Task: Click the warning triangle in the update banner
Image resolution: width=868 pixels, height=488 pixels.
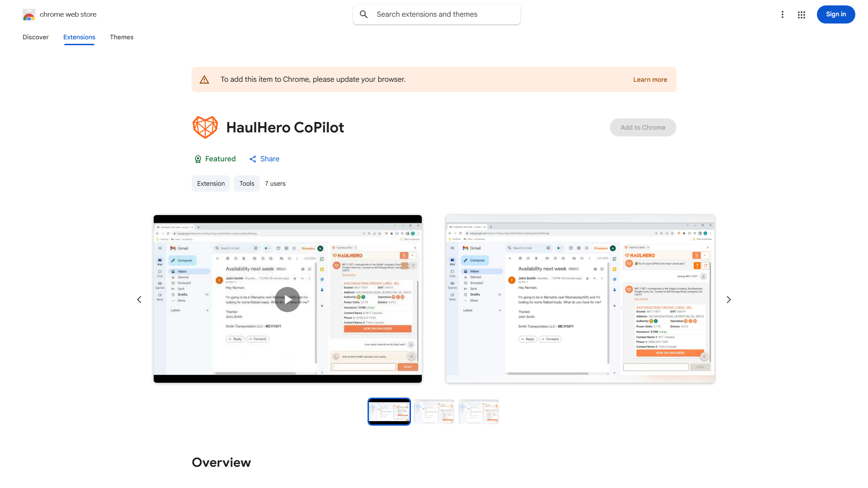Action: 204,79
